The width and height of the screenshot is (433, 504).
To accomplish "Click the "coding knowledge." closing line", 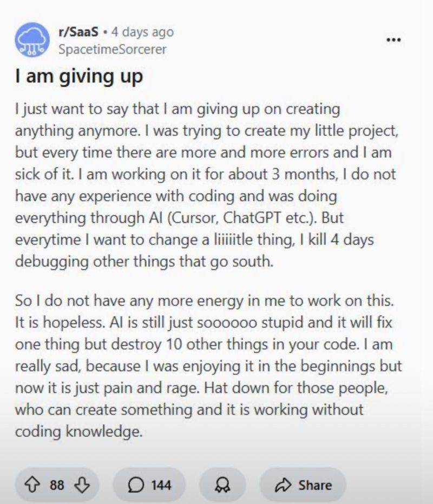I will [79, 432].
